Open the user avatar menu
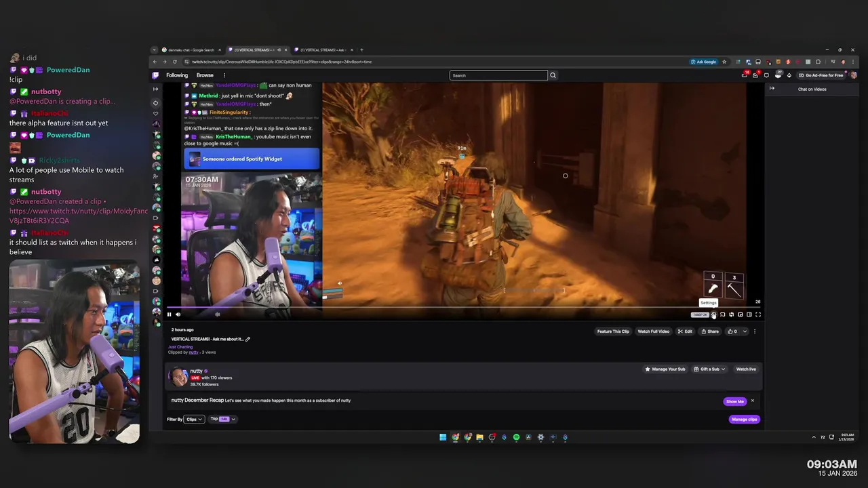Image resolution: width=868 pixels, height=488 pixels. coord(853,75)
